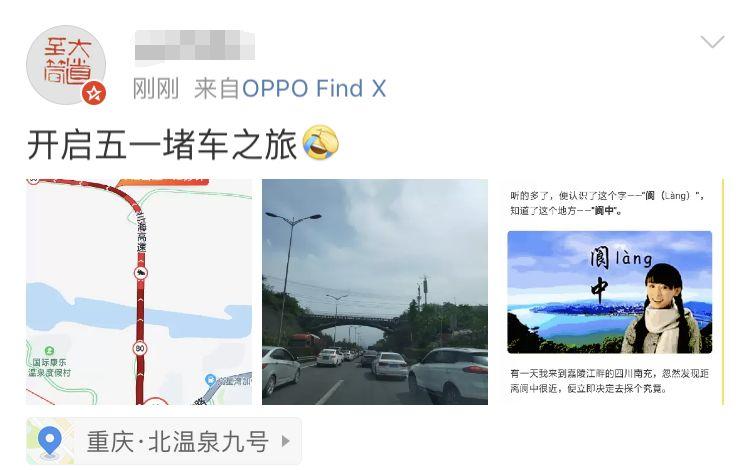The width and height of the screenshot is (736, 470).
Task: Tap the orange verified badge on avatar
Action: coord(94,93)
